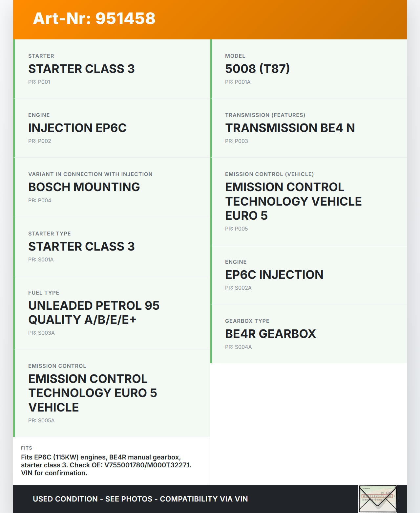Image resolution: width=420 pixels, height=513 pixels.
Task: Click the BE4R GEARBOX entry
Action: (x=270, y=334)
